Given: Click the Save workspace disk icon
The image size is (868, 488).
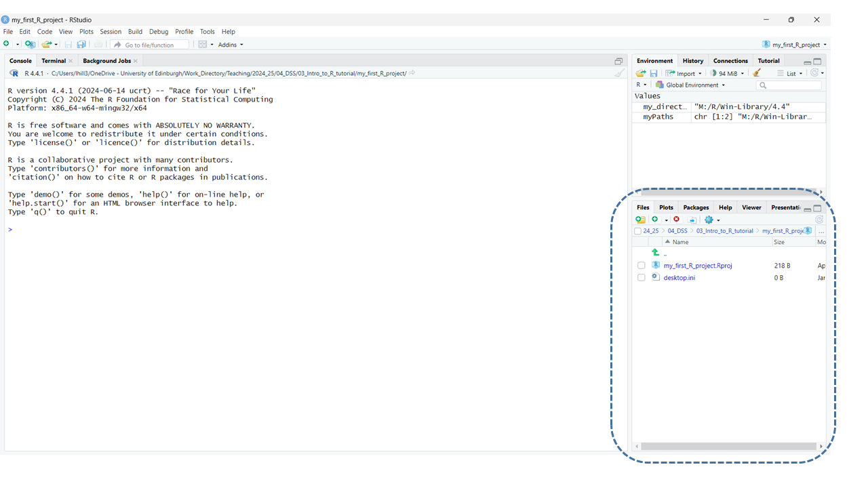Looking at the screenshot, I should coord(654,73).
